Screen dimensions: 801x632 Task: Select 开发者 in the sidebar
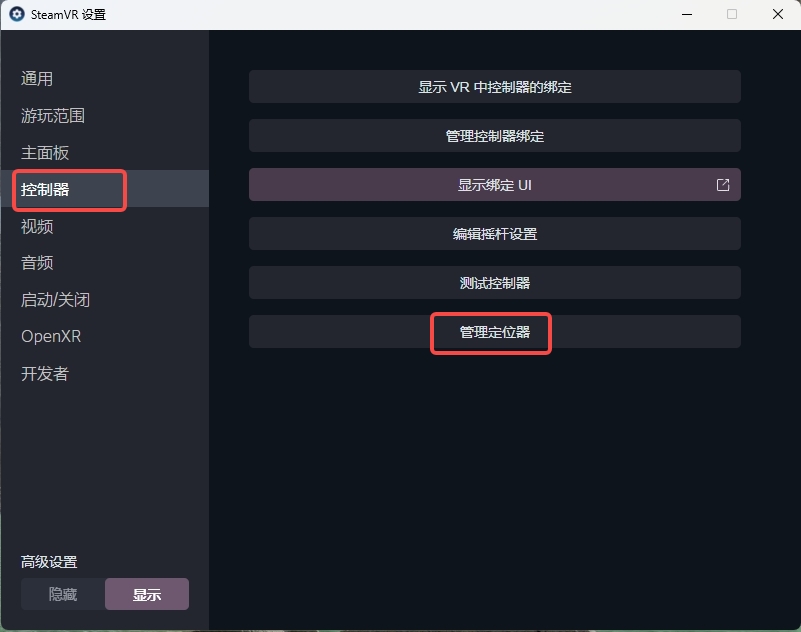45,374
